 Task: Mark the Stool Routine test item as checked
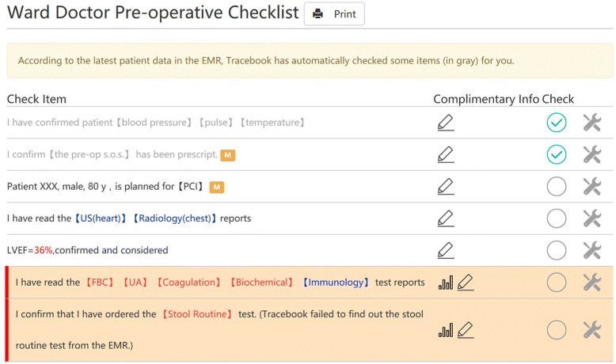coord(557,330)
